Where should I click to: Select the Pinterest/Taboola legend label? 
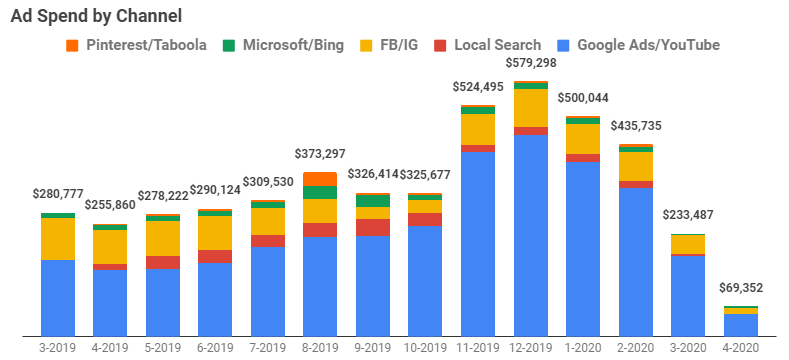click(x=146, y=45)
